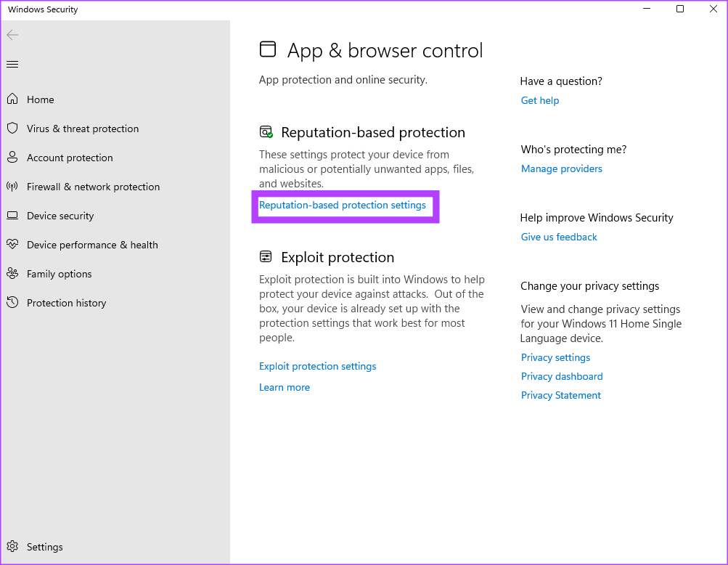The width and height of the screenshot is (728, 565).
Task: Click the Exploit protection heading icon
Action: pos(266,256)
